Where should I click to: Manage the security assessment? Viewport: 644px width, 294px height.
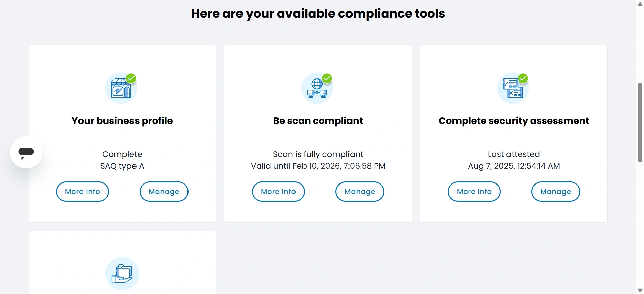click(x=556, y=192)
